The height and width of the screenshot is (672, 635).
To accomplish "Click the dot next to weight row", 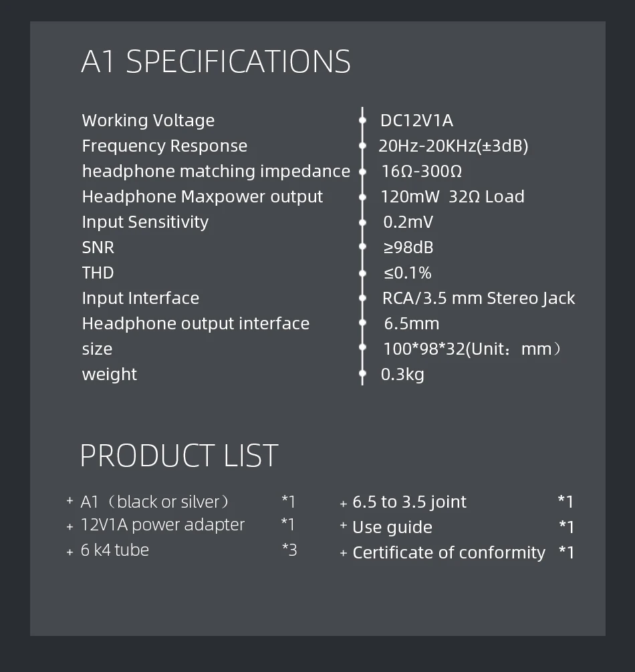I will point(363,373).
